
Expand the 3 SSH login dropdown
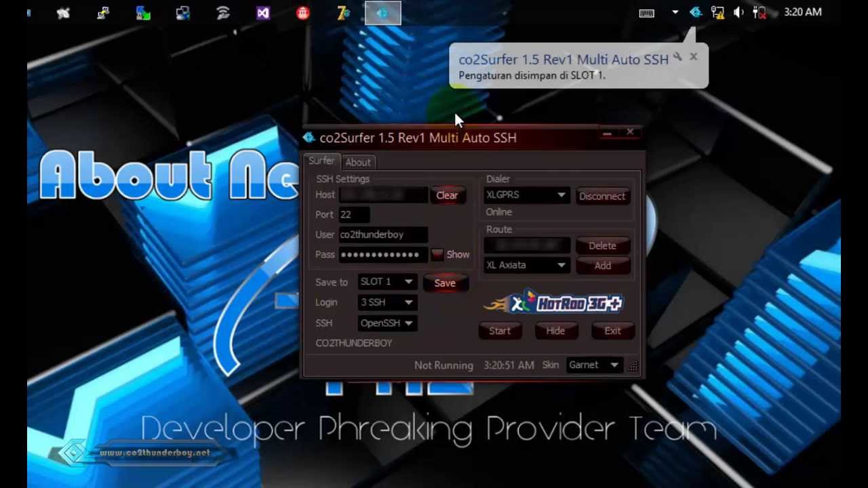pos(387,302)
